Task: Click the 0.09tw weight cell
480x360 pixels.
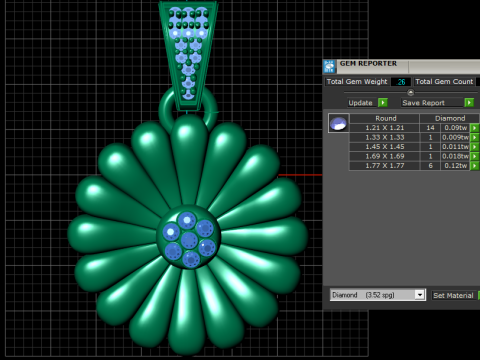Action: tap(455, 128)
